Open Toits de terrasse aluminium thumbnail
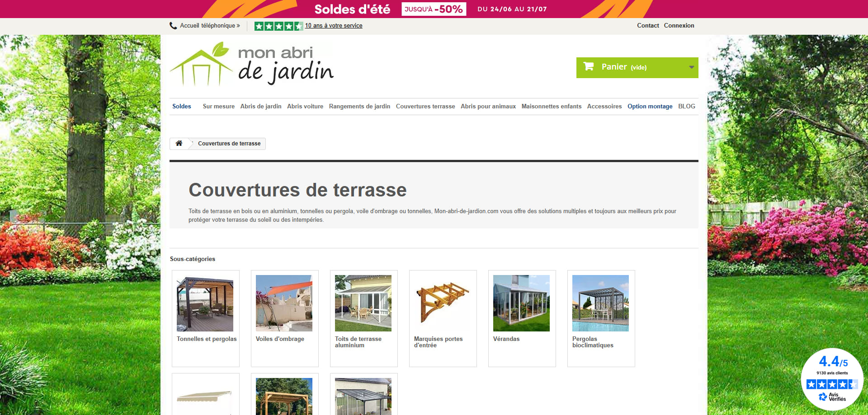This screenshot has height=415, width=868. [x=363, y=303]
